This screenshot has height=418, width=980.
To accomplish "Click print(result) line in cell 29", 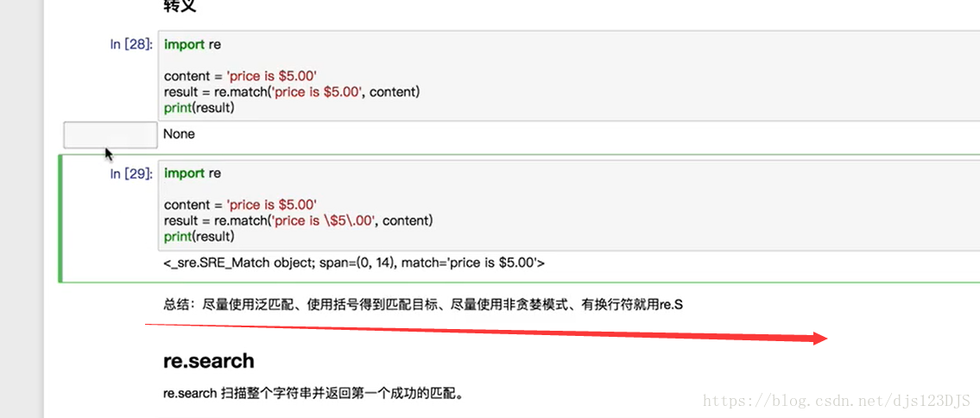I will coord(199,237).
